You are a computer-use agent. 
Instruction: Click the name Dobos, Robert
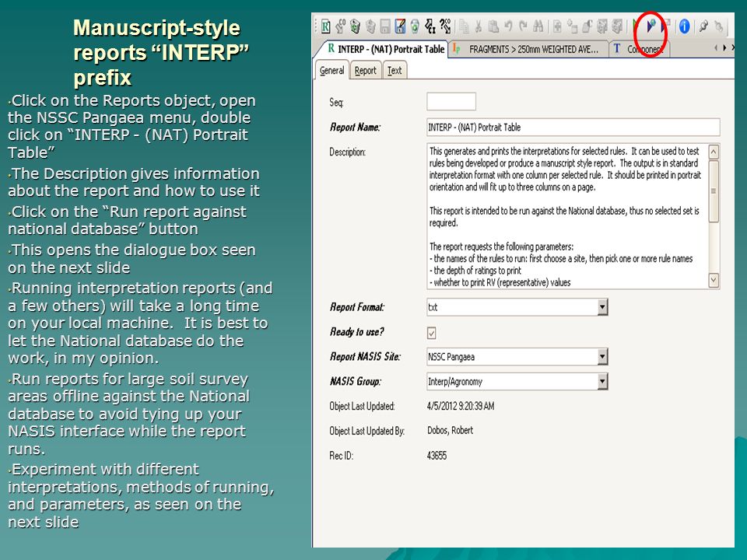point(451,430)
